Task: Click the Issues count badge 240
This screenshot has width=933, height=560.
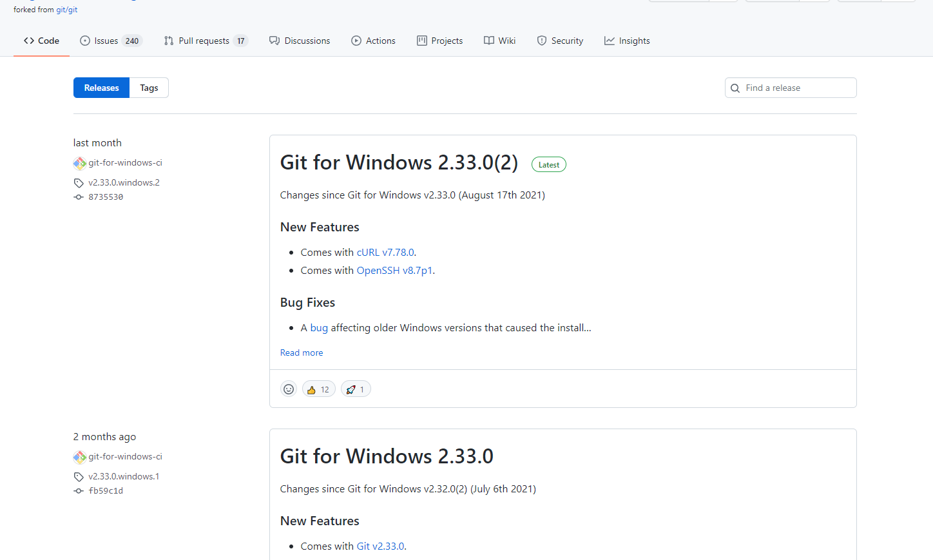Action: [x=132, y=41]
